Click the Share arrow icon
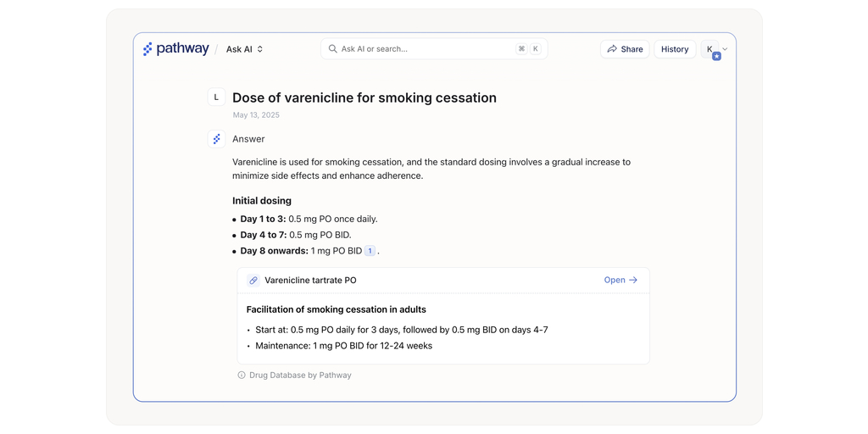 tap(612, 49)
